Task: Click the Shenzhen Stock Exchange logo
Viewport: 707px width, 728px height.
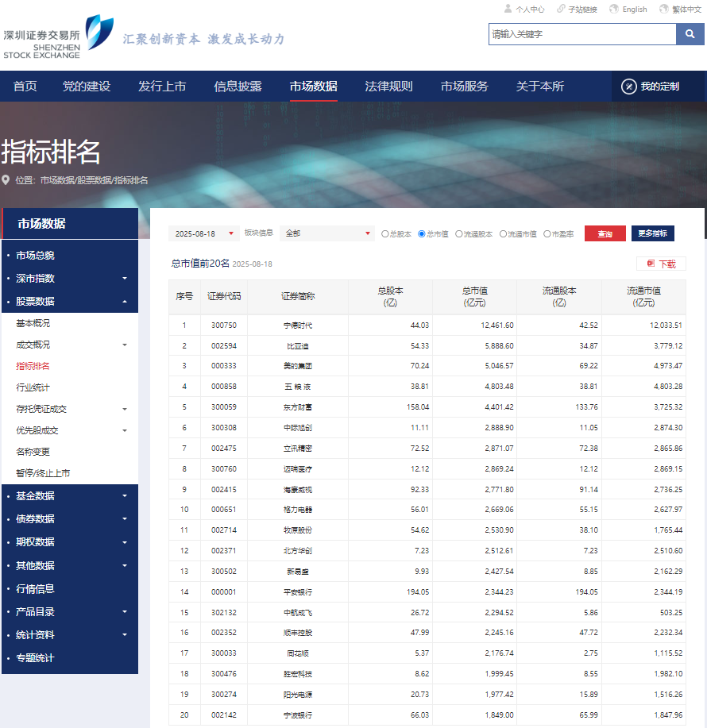Action: click(x=58, y=37)
